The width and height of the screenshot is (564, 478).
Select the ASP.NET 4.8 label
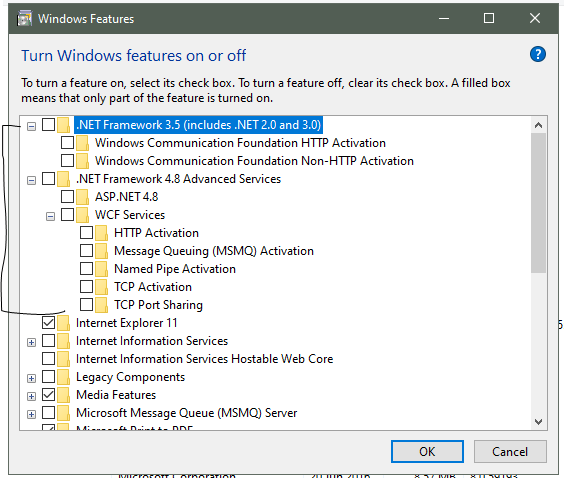[126, 197]
